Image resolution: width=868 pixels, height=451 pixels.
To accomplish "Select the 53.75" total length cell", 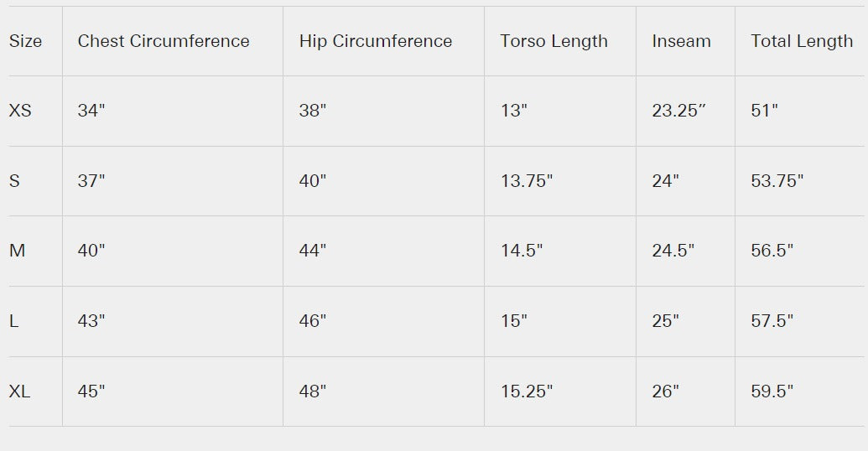I will tap(777, 181).
